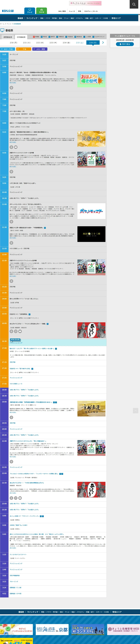
Task: Select 受信エリア in footer navigation
Action: (117, 612)
